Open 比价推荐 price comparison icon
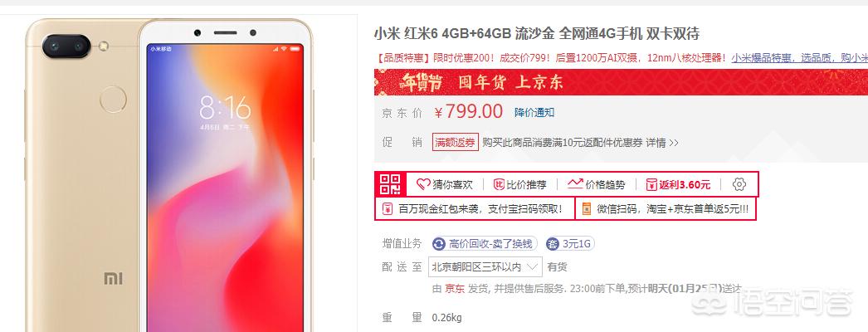Screen dimensions: 868x332 499,185
